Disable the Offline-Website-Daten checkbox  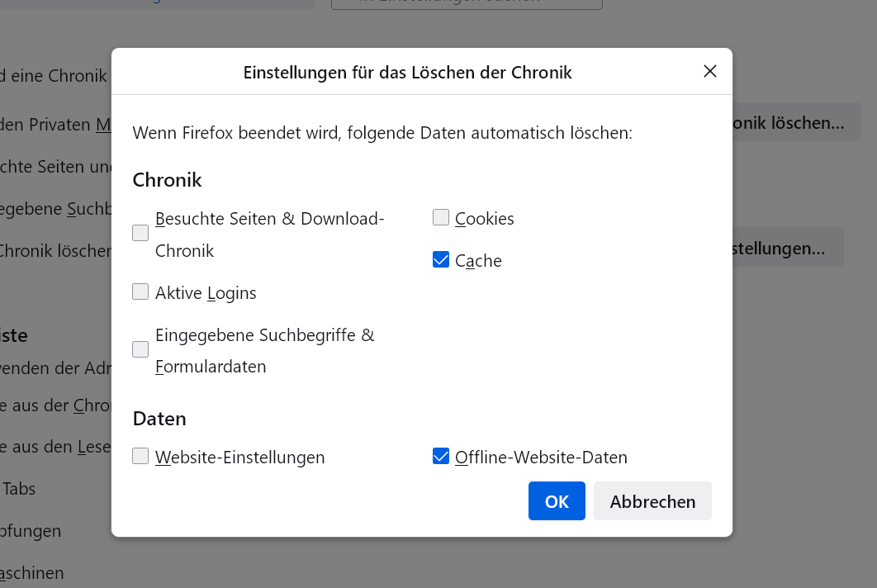(441, 456)
